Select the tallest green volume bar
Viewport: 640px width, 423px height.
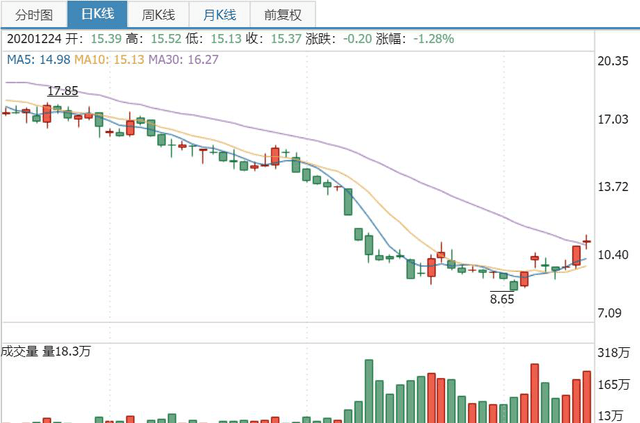[369, 391]
